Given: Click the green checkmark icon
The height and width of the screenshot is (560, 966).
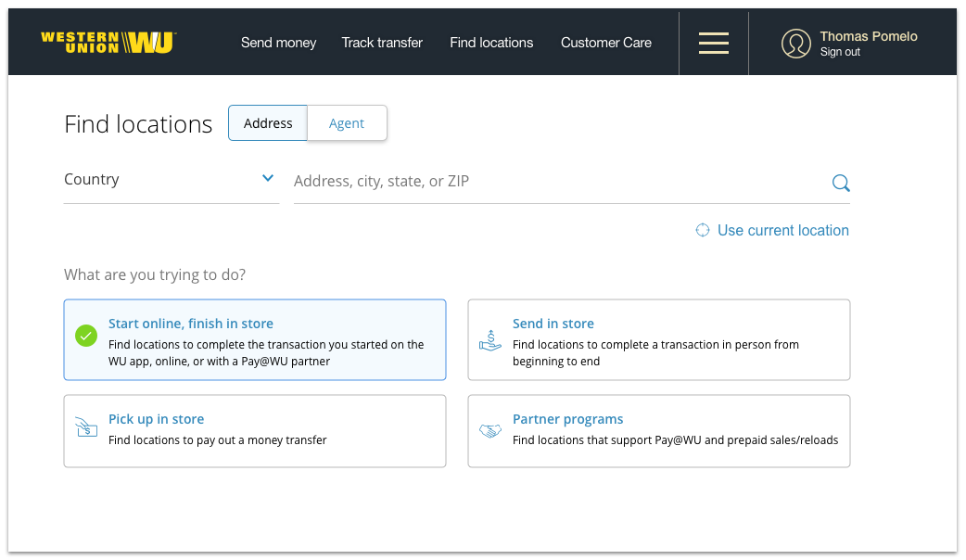Looking at the screenshot, I should click(86, 336).
